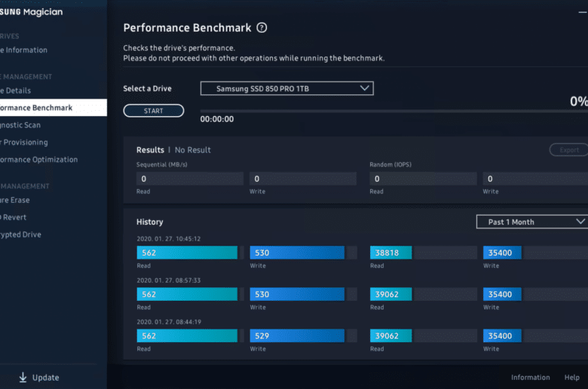
Task: Click the Results sequential read value field
Action: click(190, 179)
